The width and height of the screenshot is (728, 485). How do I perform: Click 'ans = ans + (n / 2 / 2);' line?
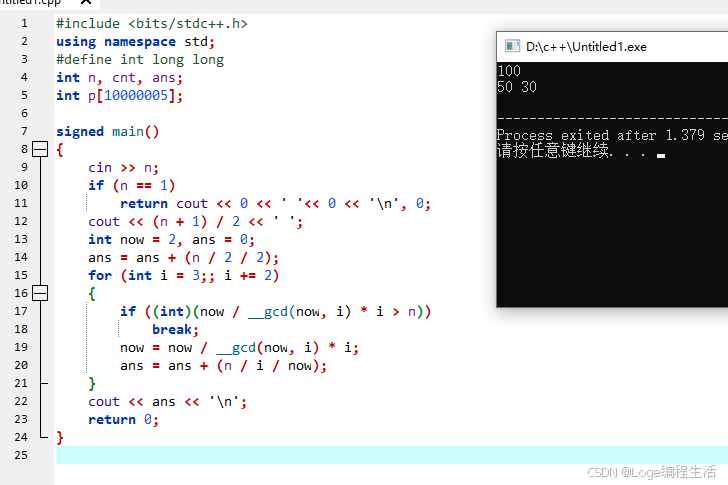tap(183, 258)
